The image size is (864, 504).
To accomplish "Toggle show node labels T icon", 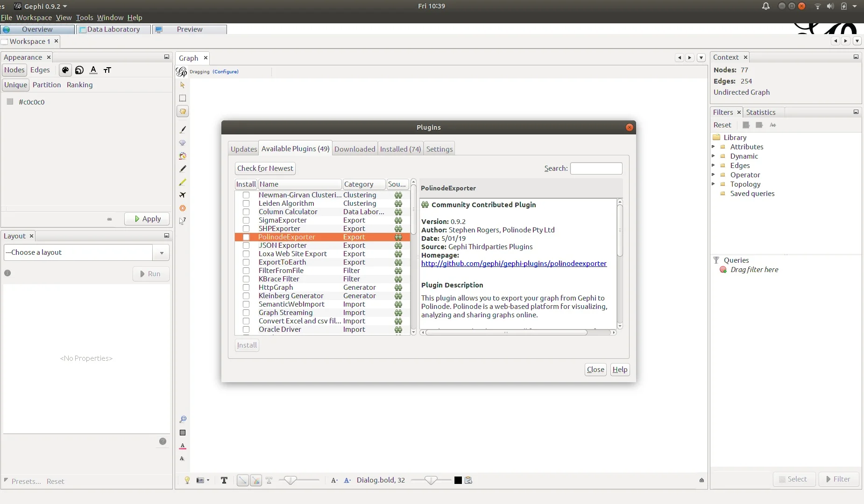I will (x=224, y=480).
